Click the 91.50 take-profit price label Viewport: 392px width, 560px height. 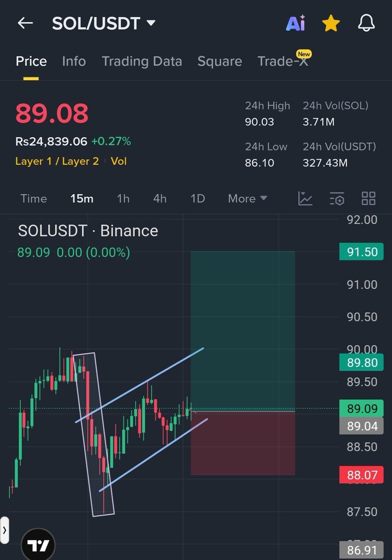(362, 252)
